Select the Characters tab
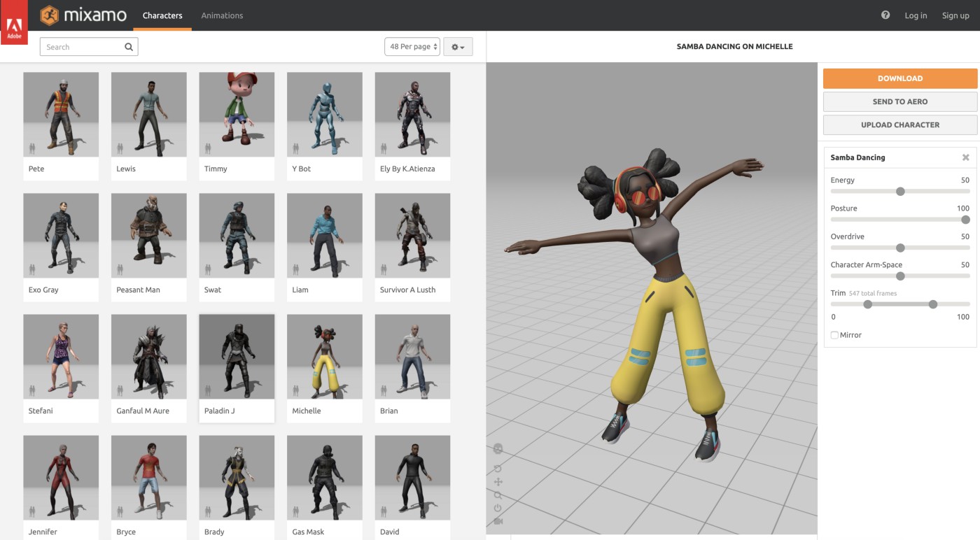The width and height of the screenshot is (980, 540). [x=162, y=15]
